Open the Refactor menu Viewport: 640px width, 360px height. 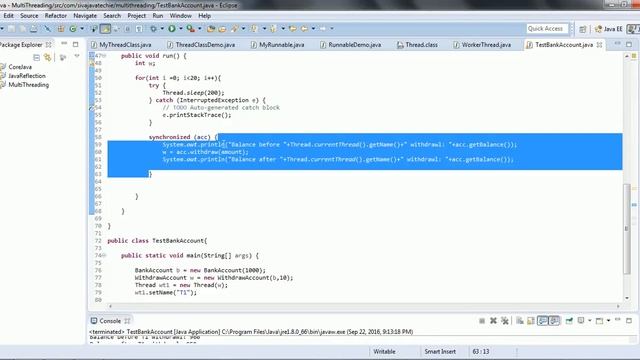tap(56, 16)
